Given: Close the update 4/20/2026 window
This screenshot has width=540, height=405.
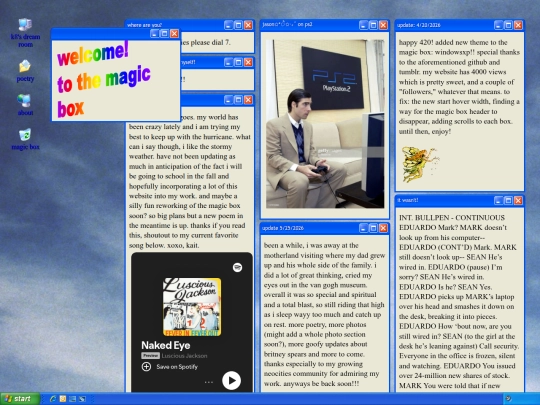Looking at the screenshot, I should click(518, 25).
